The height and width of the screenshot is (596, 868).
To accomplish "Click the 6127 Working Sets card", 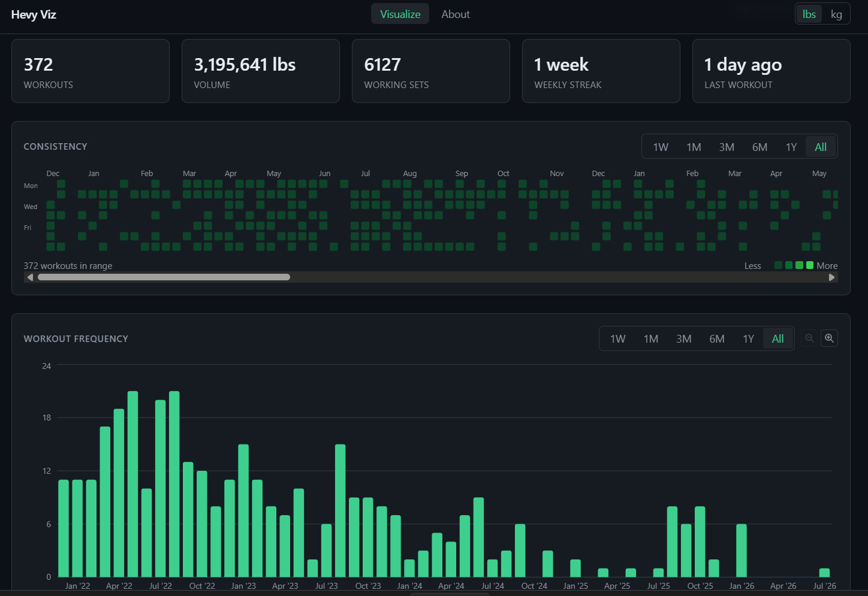I will tap(431, 71).
